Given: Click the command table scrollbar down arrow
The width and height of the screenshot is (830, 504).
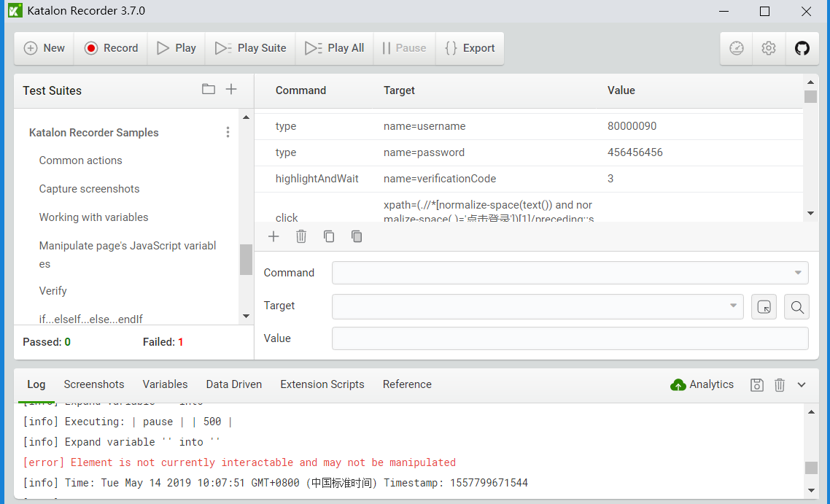Looking at the screenshot, I should (810, 214).
